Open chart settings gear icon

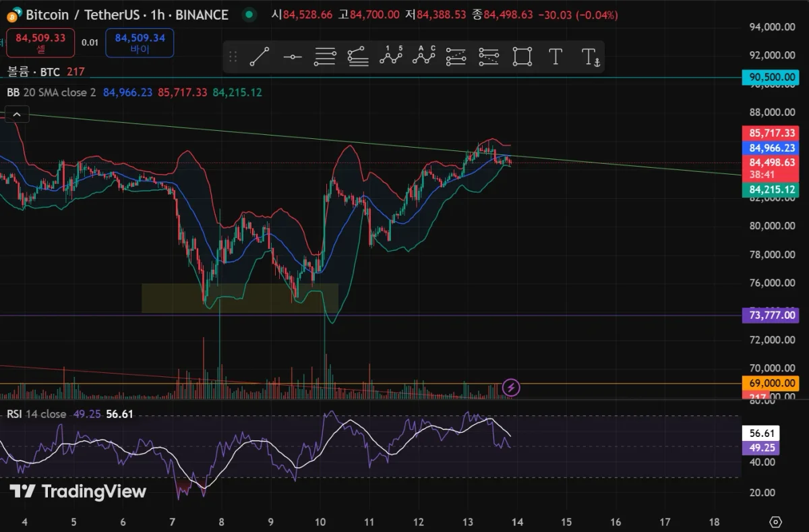(775, 522)
